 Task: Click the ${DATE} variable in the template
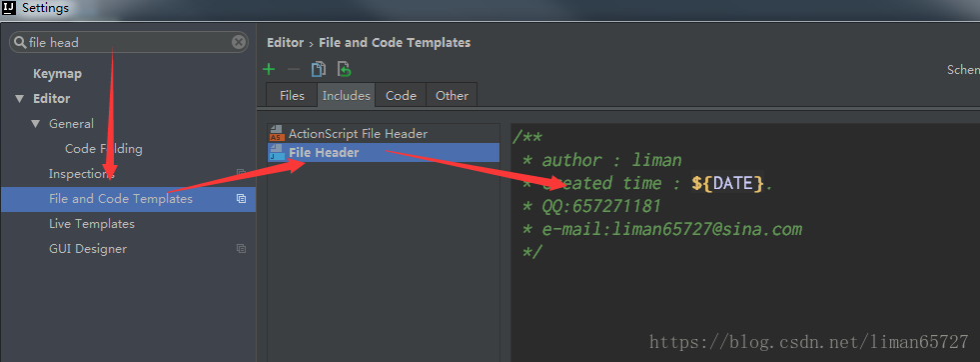727,183
